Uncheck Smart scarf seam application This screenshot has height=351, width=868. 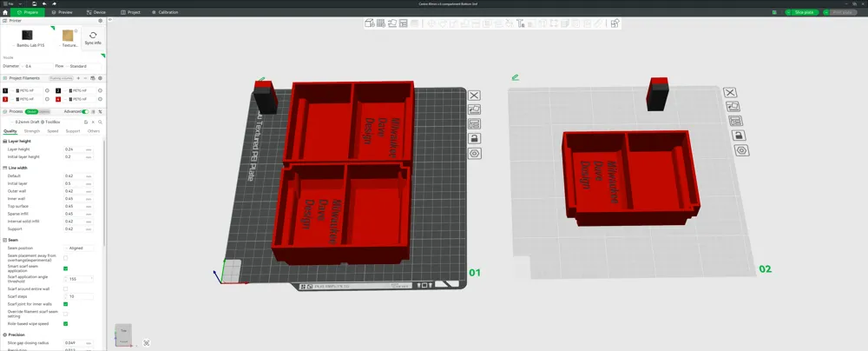coord(65,268)
